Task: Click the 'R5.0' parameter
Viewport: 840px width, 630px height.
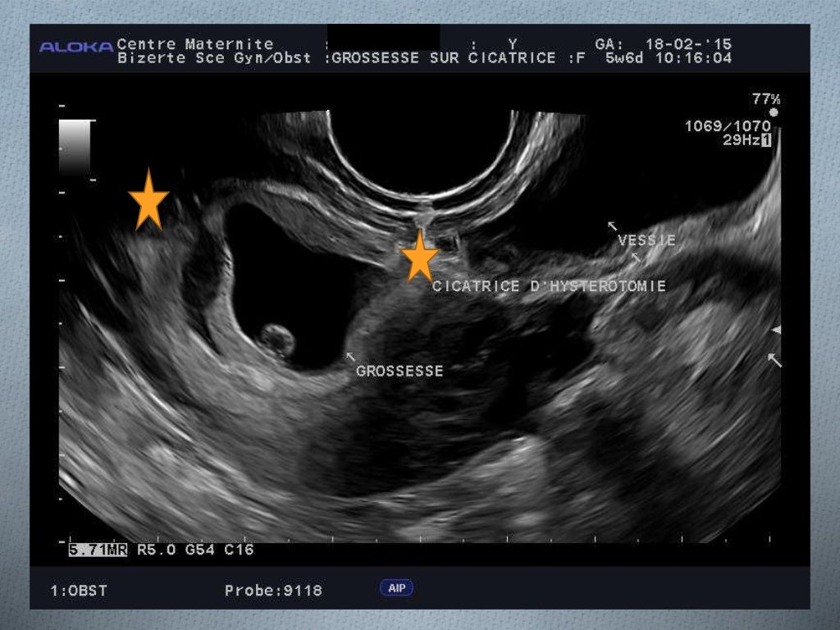Action: 157,550
